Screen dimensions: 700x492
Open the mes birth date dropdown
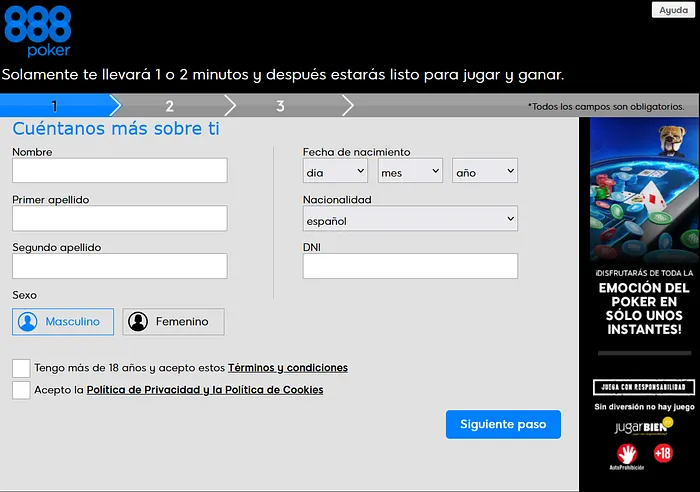410,172
